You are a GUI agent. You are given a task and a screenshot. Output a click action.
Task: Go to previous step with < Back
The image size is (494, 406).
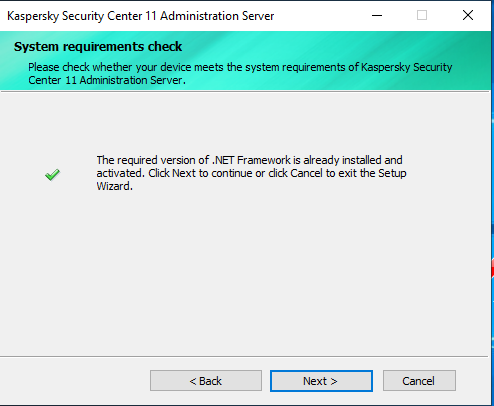tap(206, 381)
